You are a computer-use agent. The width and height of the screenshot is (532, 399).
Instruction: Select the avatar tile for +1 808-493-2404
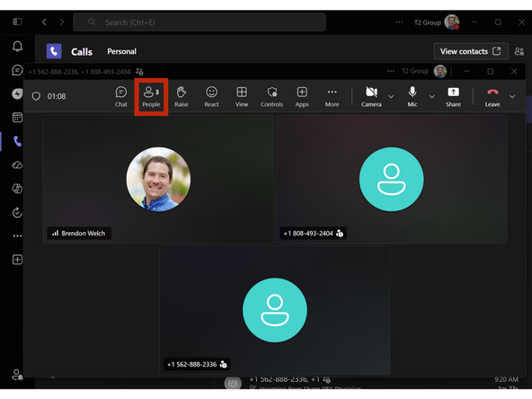click(x=392, y=179)
